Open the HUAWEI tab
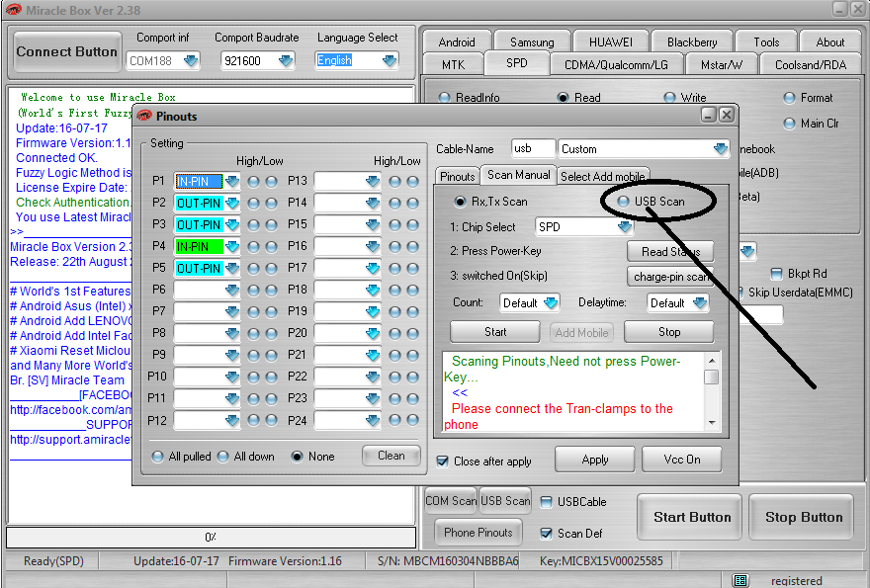870x588 pixels. (x=610, y=42)
